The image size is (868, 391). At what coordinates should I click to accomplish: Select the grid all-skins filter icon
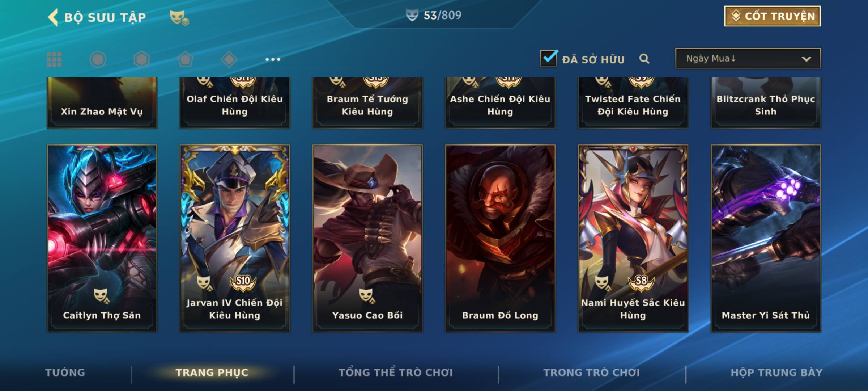tap(54, 59)
